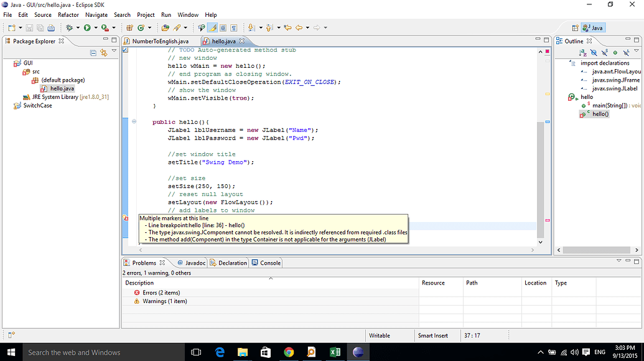The width and height of the screenshot is (644, 361).
Task: Click the Print icon in the toolbar
Action: [x=51, y=27]
